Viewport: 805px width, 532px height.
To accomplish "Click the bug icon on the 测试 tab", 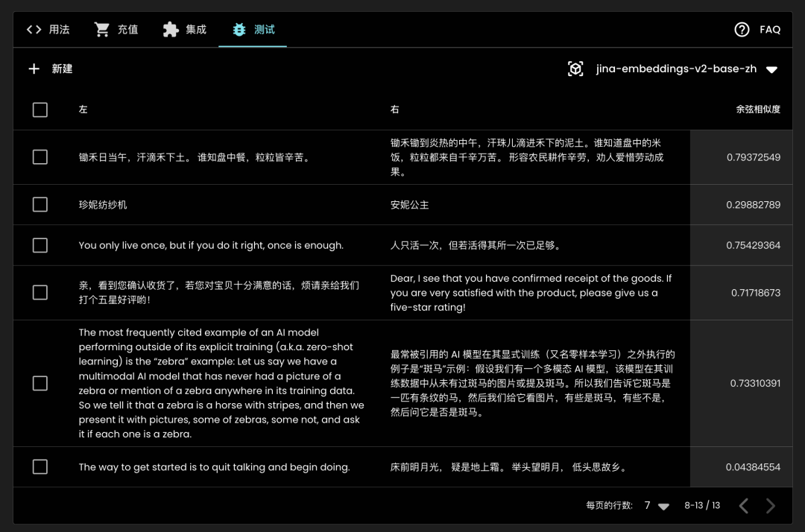I will 239,29.
